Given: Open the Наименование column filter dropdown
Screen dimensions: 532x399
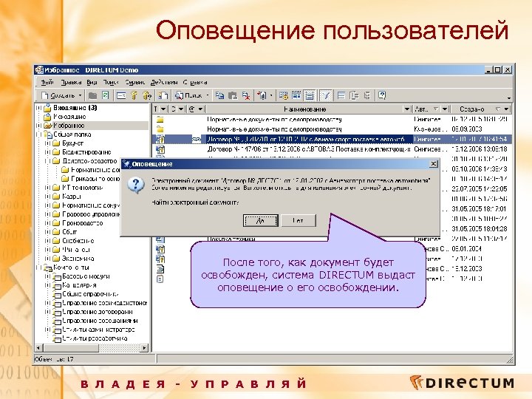Looking at the screenshot, I should click(407, 109).
